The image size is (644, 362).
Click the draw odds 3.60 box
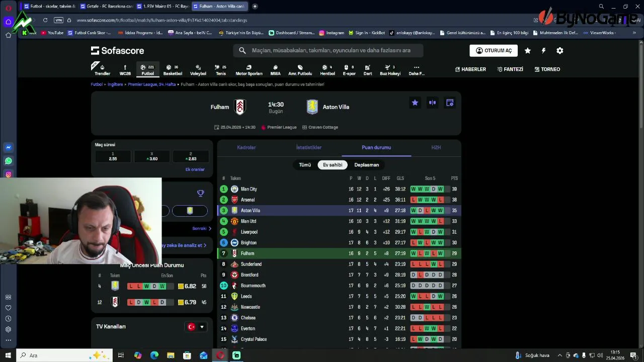pyautogui.click(x=151, y=156)
